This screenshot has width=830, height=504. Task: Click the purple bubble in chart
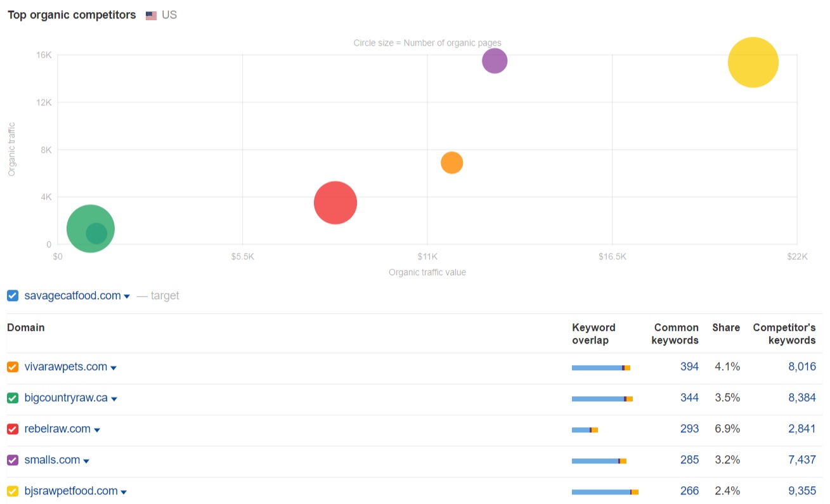tap(495, 61)
